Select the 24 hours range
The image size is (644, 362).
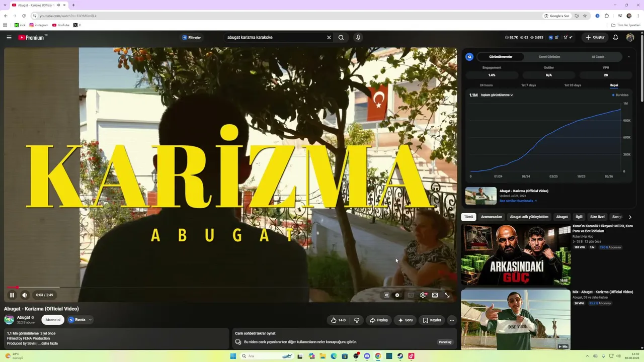pyautogui.click(x=486, y=85)
